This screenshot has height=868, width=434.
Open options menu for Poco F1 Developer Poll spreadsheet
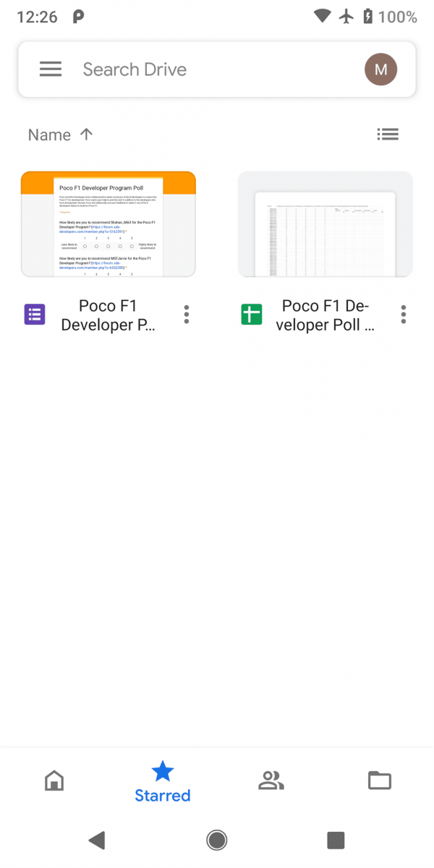click(403, 314)
